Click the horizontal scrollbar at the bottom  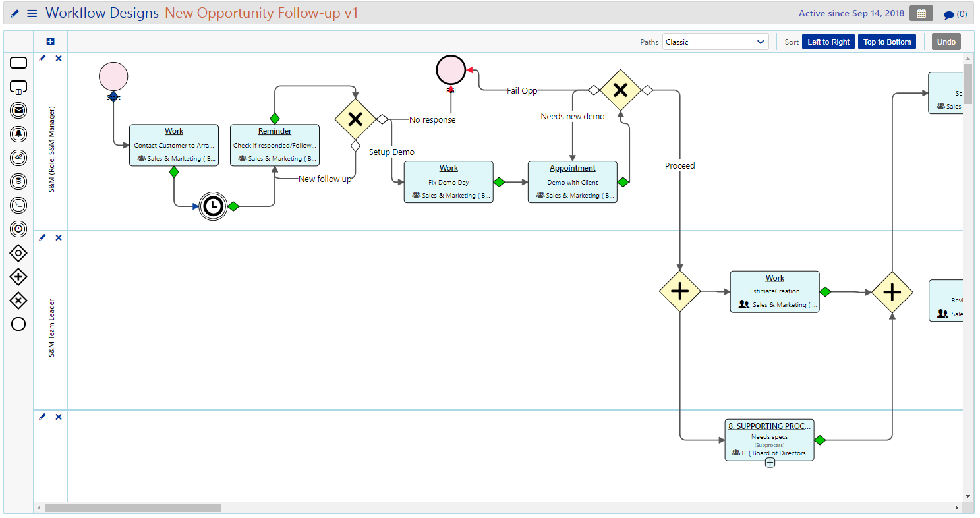(132, 507)
